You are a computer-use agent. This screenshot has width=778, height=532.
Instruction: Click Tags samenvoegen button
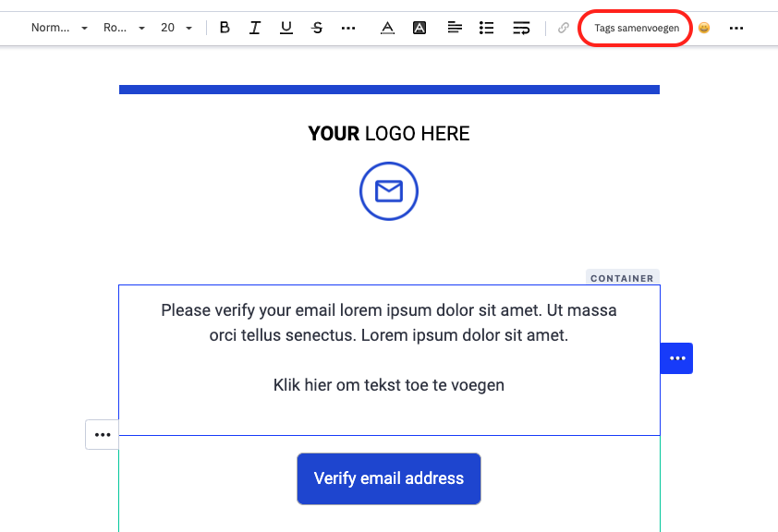(x=637, y=29)
